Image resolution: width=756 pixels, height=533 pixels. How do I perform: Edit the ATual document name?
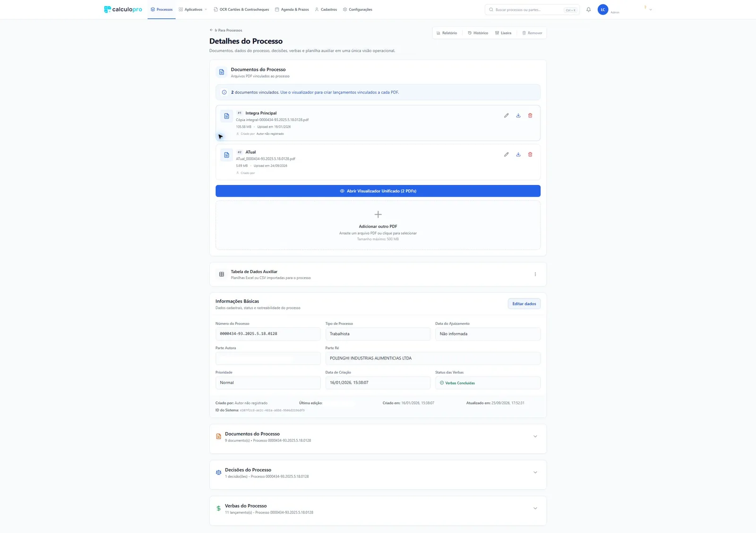(x=506, y=154)
